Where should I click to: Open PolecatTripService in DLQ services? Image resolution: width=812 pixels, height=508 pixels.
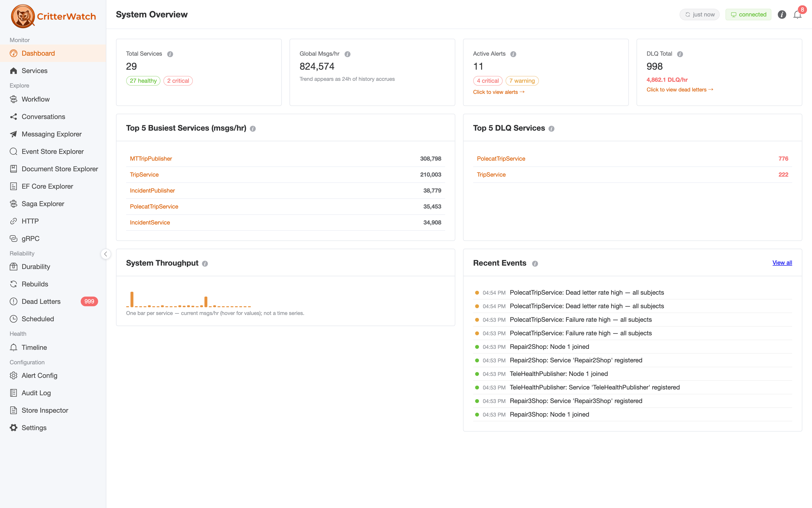point(501,159)
